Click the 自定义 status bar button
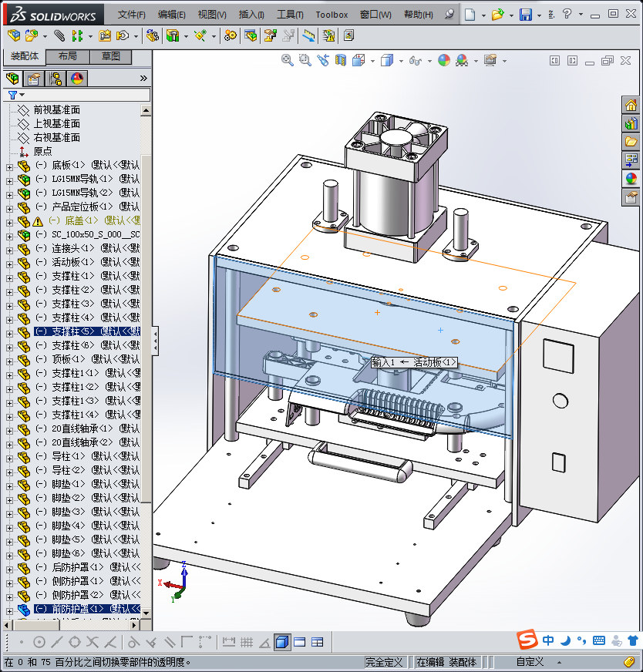This screenshot has width=643, height=672. click(530, 662)
